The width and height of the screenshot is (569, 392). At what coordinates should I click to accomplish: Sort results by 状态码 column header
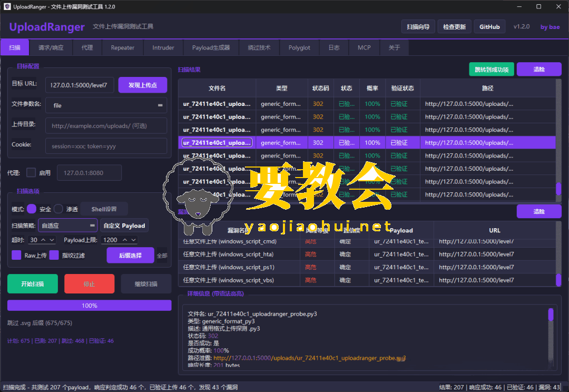320,88
